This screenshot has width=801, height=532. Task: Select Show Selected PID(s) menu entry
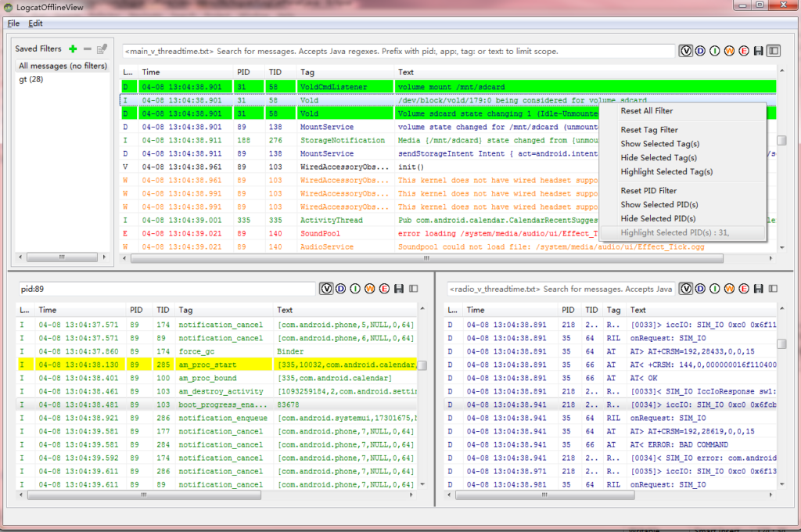[x=682, y=204]
